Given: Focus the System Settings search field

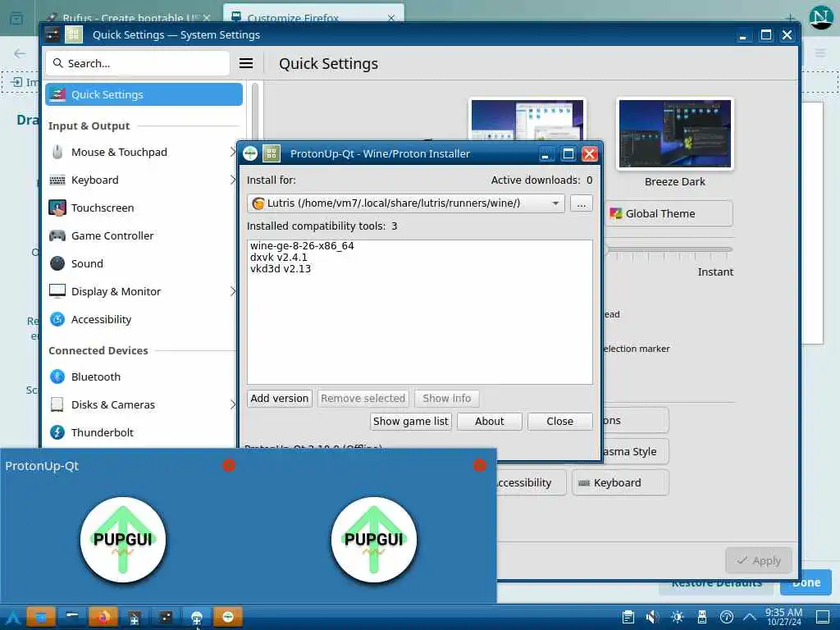Looking at the screenshot, I should pyautogui.click(x=138, y=63).
